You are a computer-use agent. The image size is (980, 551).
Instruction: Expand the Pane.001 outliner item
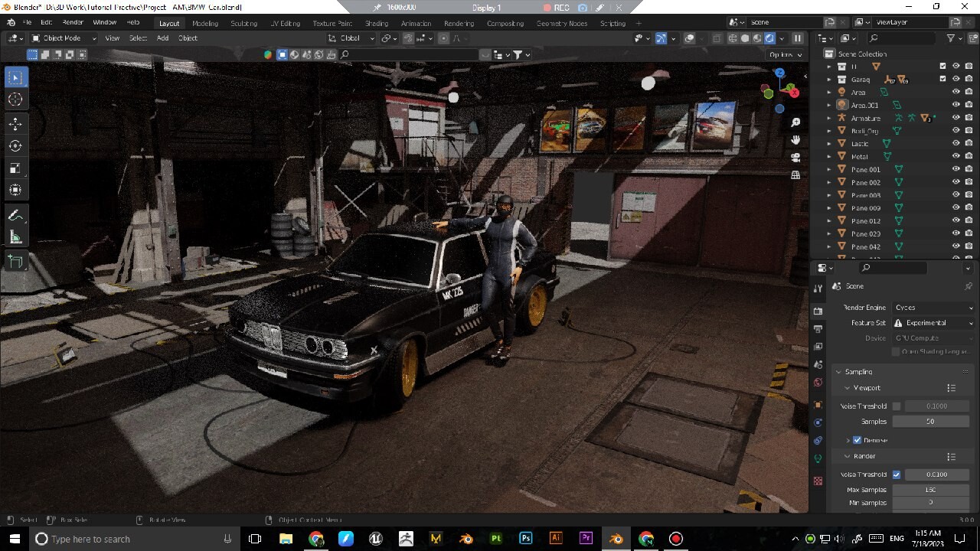point(829,169)
